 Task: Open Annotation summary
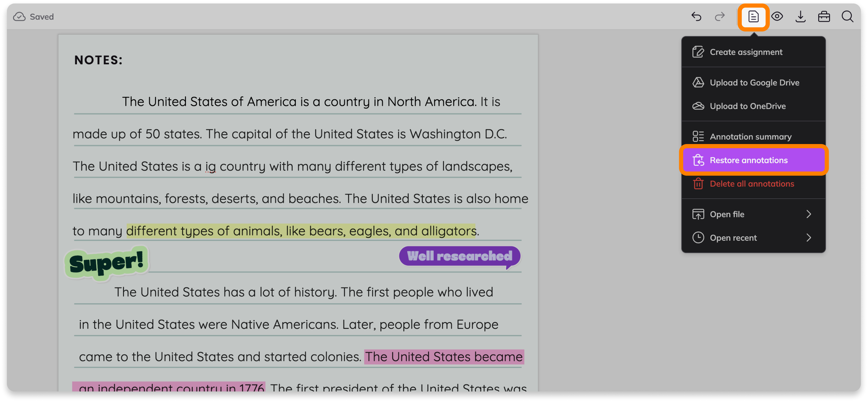(753, 136)
